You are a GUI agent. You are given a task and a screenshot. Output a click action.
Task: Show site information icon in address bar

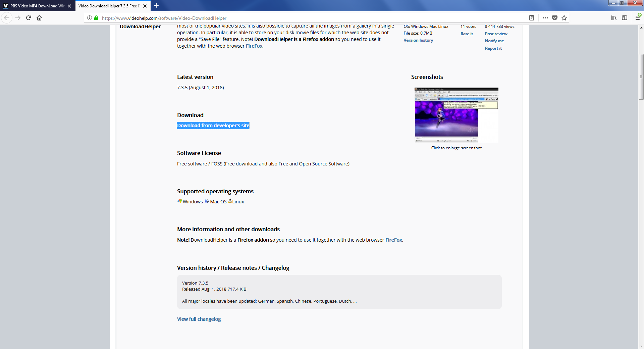tap(90, 18)
